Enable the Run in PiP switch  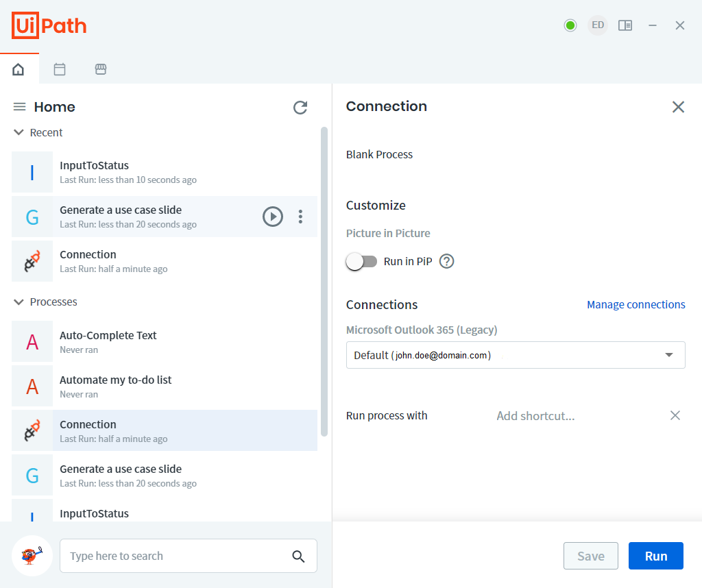coord(361,261)
